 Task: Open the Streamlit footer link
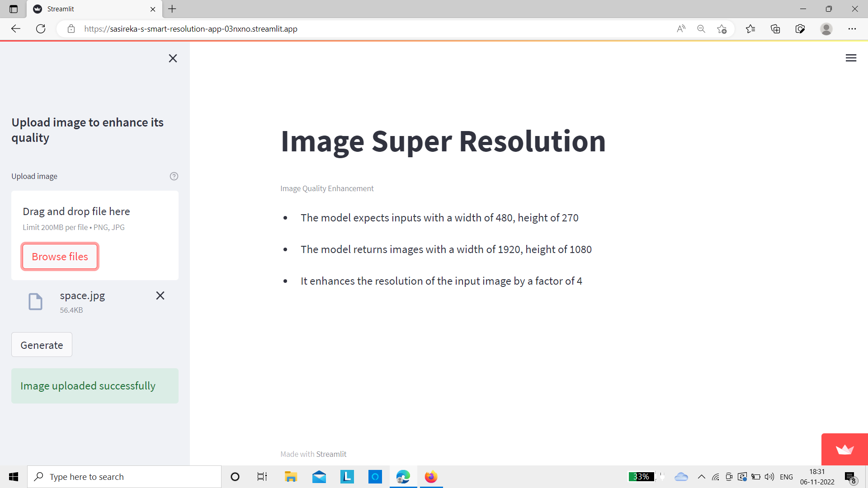tap(331, 454)
